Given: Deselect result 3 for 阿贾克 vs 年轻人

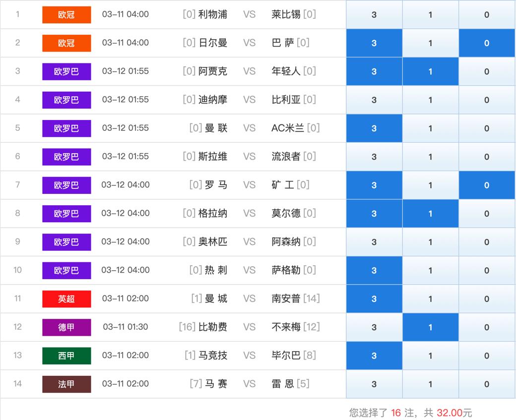Looking at the screenshot, I should tap(374, 71).
